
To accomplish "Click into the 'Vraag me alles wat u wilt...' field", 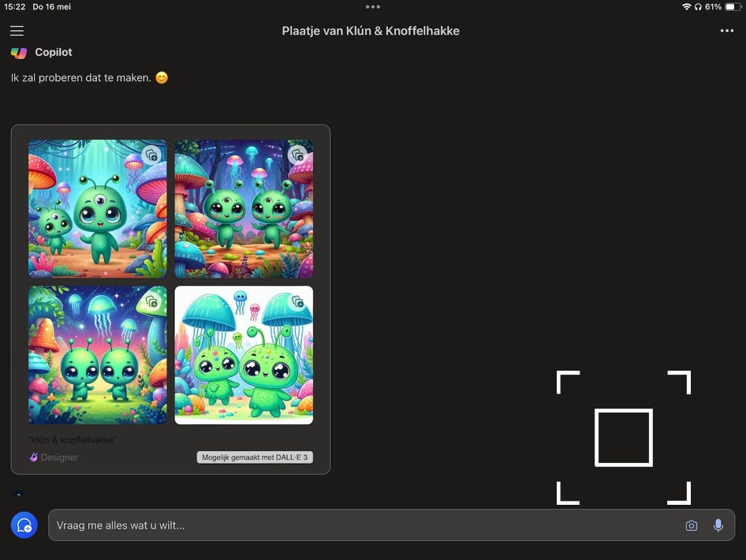I will (392, 525).
